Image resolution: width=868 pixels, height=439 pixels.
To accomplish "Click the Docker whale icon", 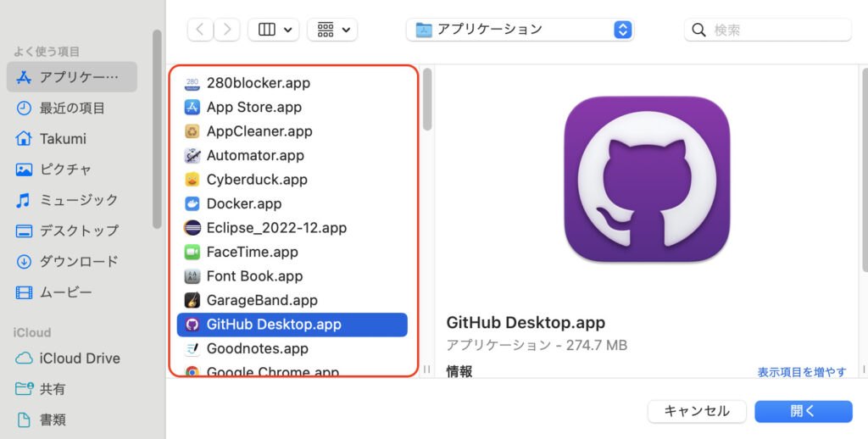I will pos(192,203).
